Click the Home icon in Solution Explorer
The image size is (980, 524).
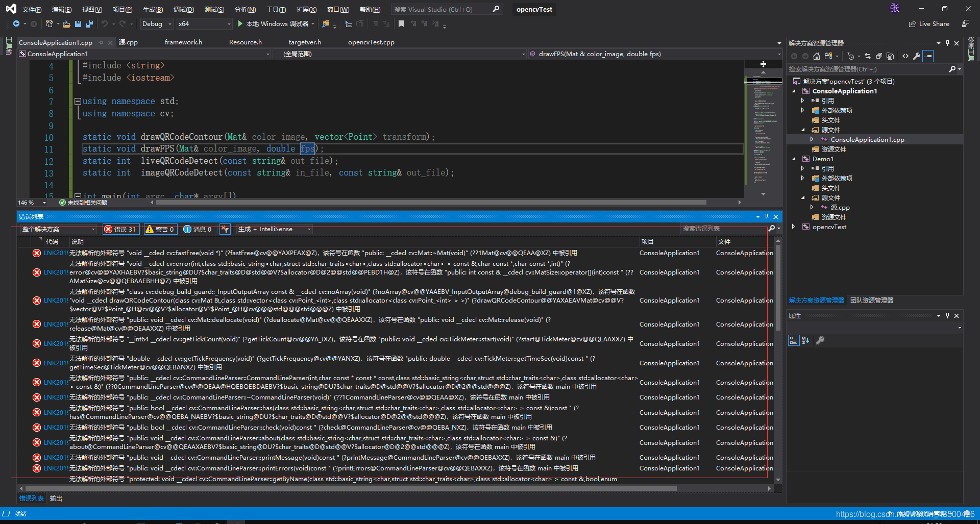(817, 56)
